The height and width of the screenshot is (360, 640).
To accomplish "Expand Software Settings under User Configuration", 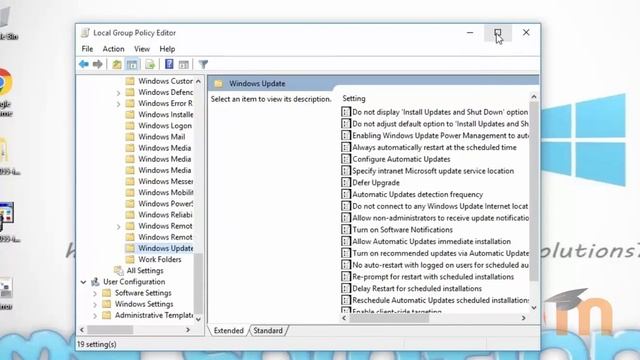I will (95, 293).
